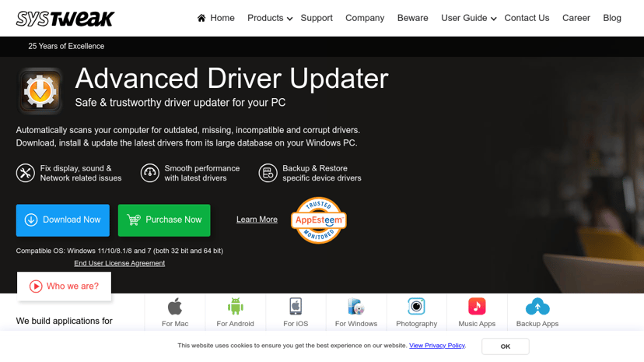Screen dimensions: 644x362
Task: Click 'Safe & trustworthy driver updater' subtitle
Action: click(180, 103)
